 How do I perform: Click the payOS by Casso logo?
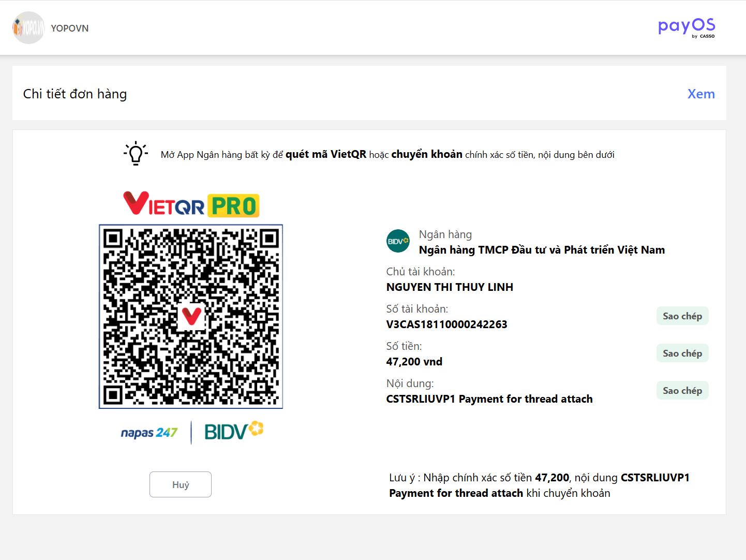[686, 27]
